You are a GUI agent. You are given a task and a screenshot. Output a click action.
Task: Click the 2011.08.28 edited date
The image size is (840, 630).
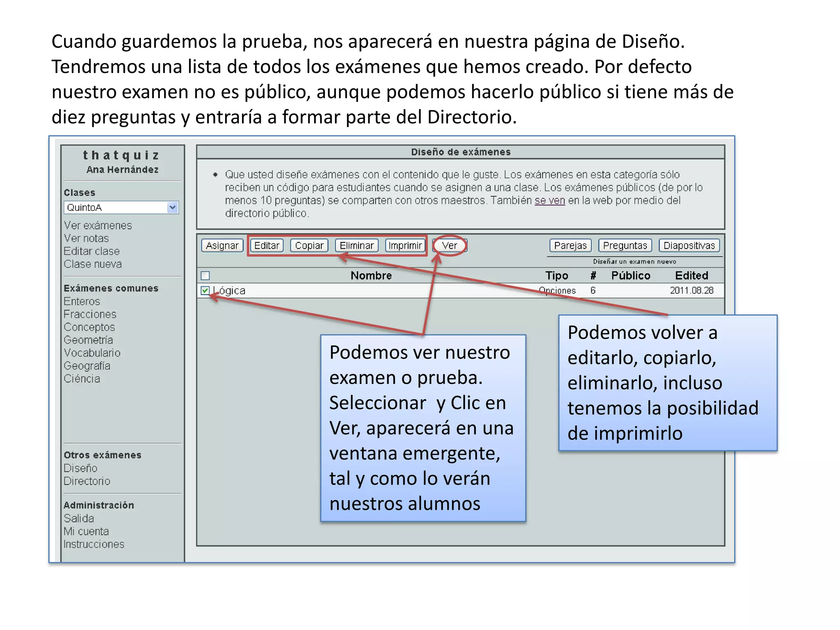pos(692,290)
